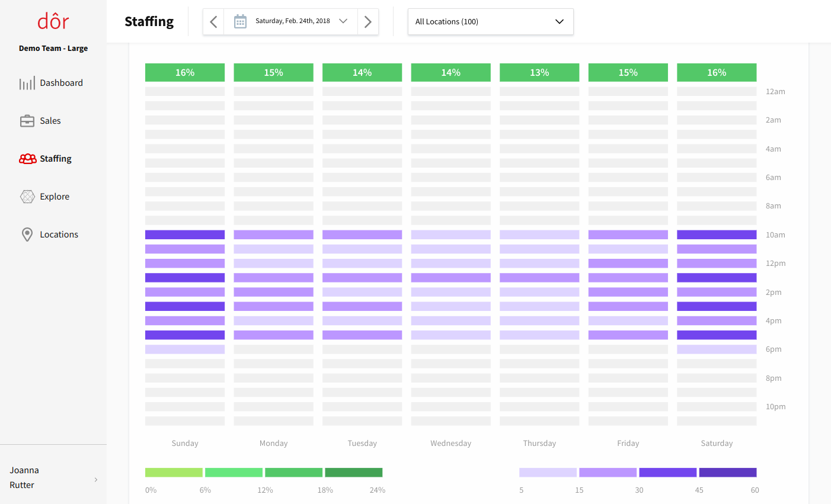Click the Joanna Rutter name link

click(24, 477)
